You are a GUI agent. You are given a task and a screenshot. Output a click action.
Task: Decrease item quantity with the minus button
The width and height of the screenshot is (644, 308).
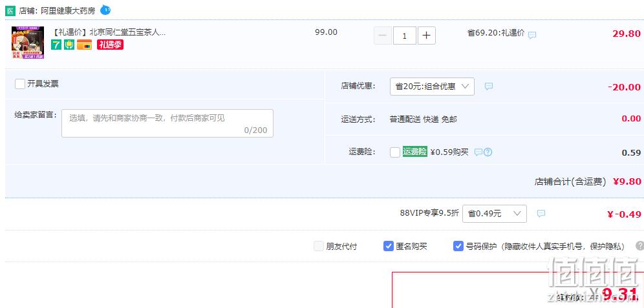[382, 36]
